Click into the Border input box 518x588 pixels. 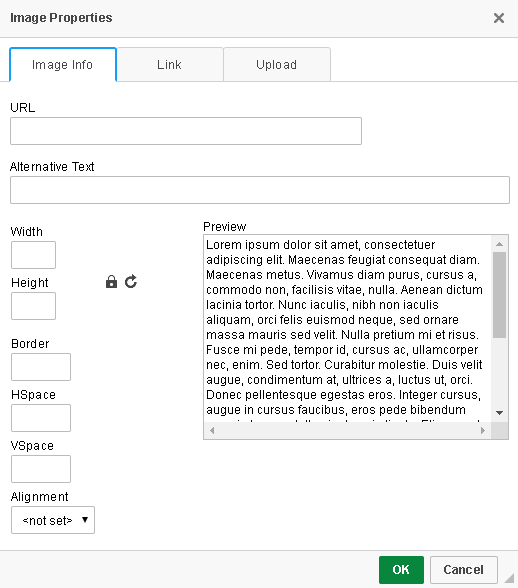click(41, 367)
